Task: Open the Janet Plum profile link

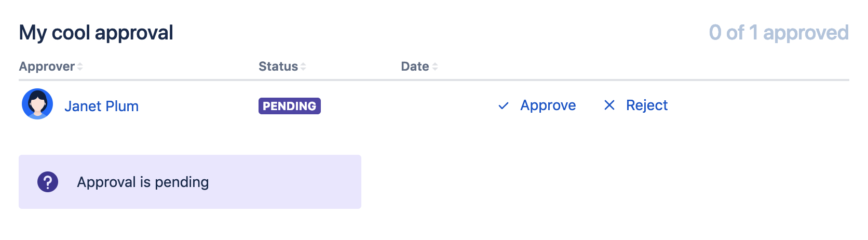Action: pos(101,106)
